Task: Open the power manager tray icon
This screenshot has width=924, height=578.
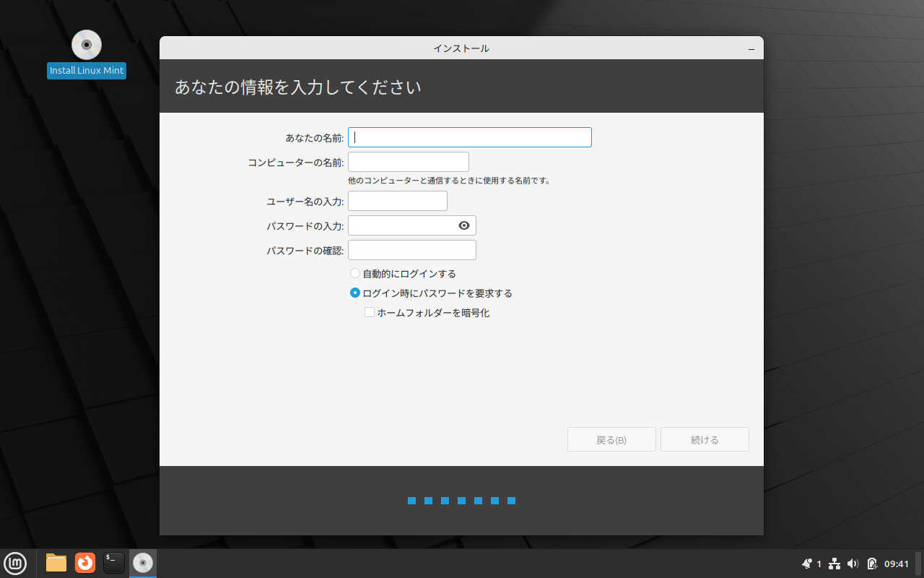Action: click(x=872, y=564)
